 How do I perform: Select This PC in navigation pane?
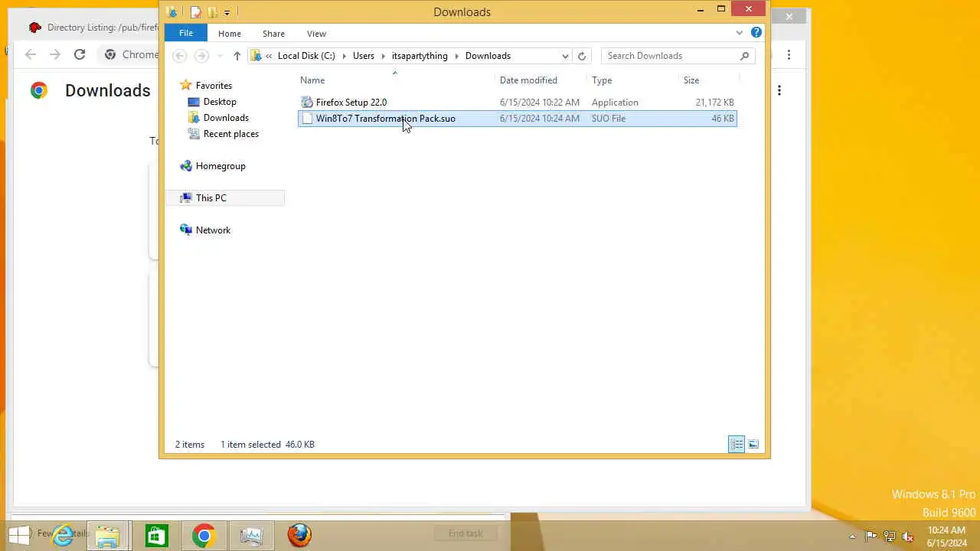pos(211,198)
